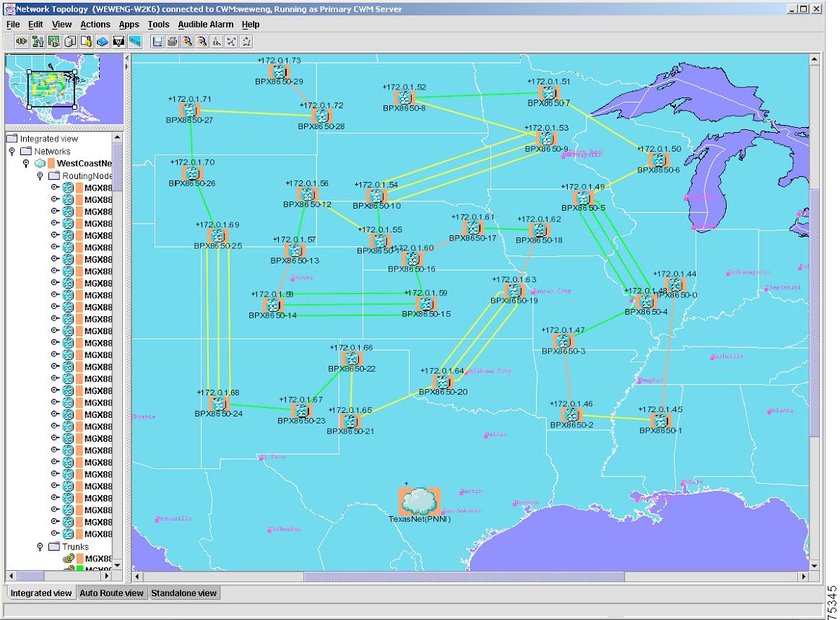The height and width of the screenshot is (620, 840).
Task: Click the tree panel's scroll up arrow
Action: (x=117, y=138)
